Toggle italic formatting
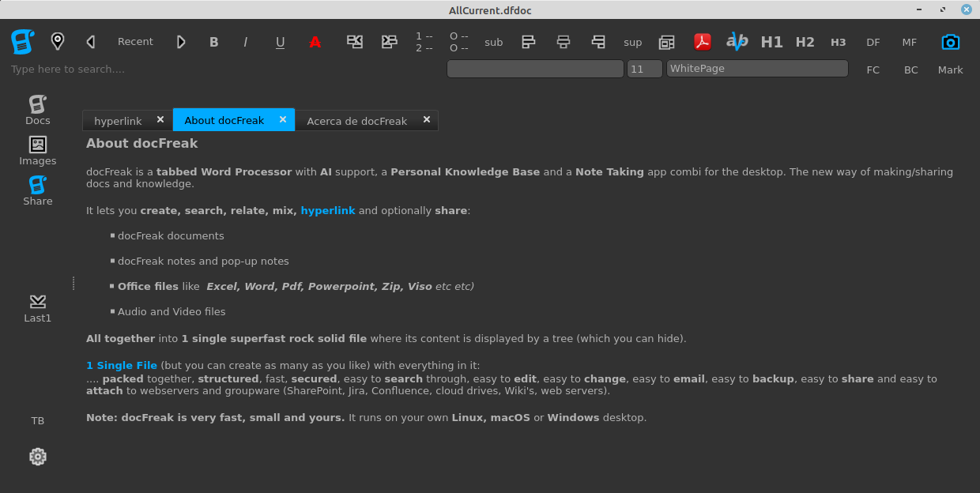This screenshot has width=980, height=493. tap(246, 42)
